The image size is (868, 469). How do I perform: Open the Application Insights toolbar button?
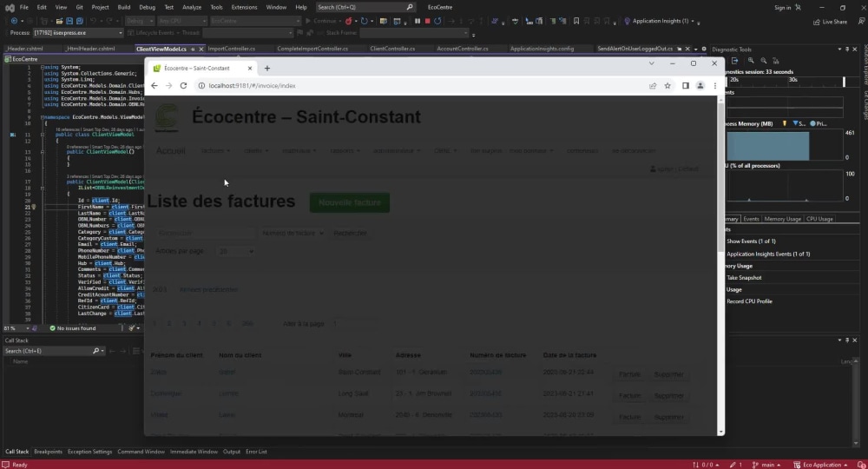click(658, 21)
